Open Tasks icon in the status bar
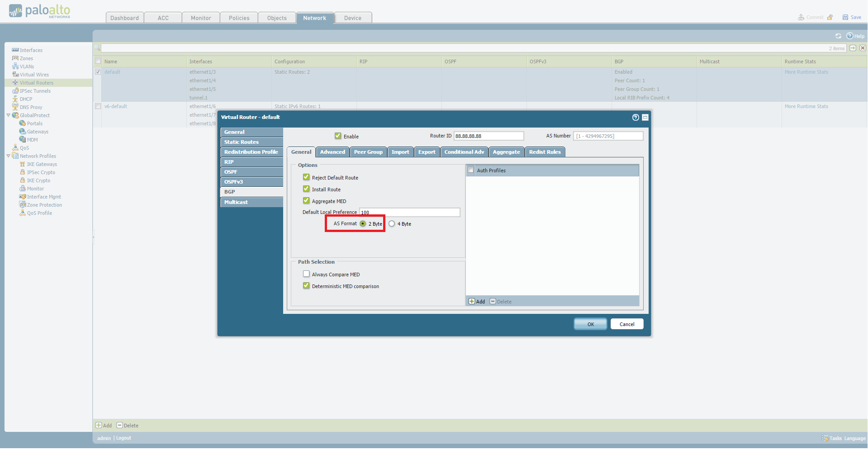The height and width of the screenshot is (450, 868). (x=825, y=438)
